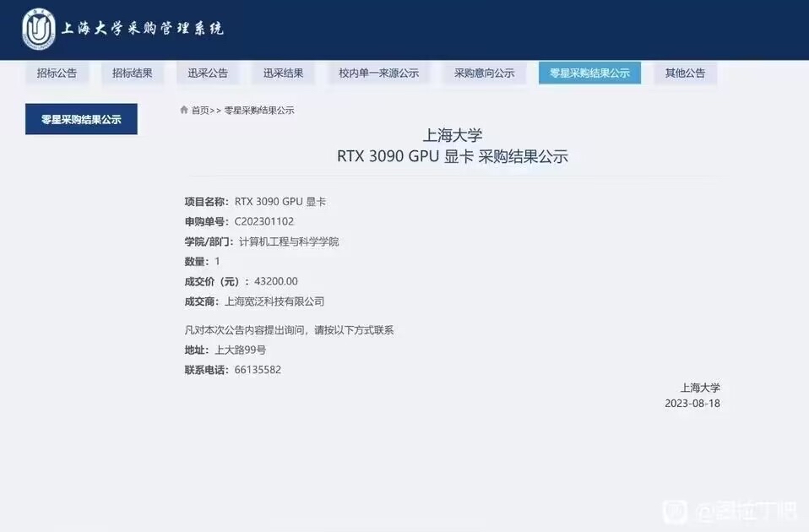Select the 迅采结果 tab
The image size is (809, 532).
[283, 73]
